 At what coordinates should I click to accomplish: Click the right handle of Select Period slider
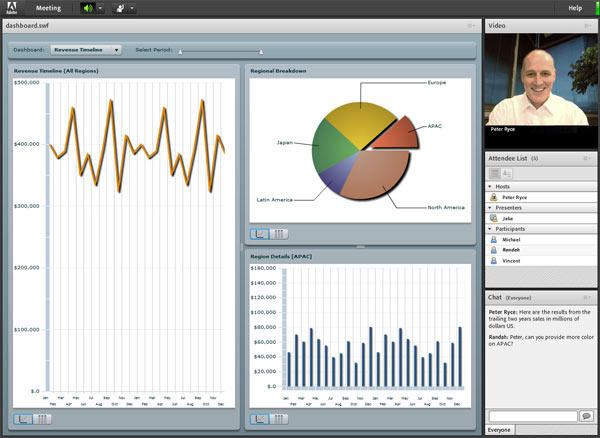[x=261, y=50]
